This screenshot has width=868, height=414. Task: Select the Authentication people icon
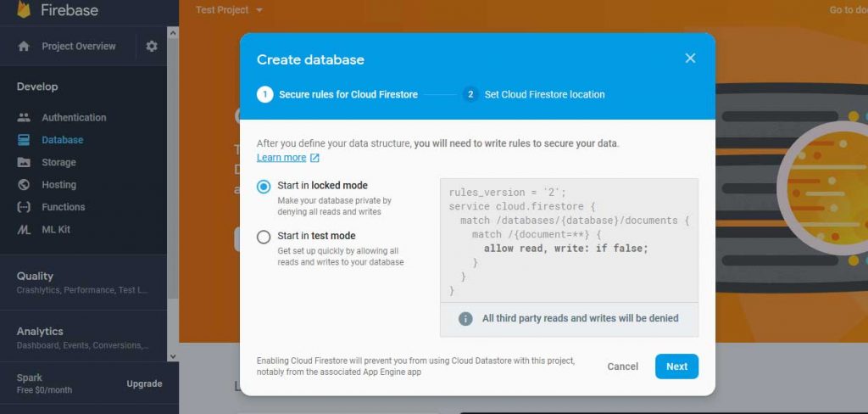point(24,117)
